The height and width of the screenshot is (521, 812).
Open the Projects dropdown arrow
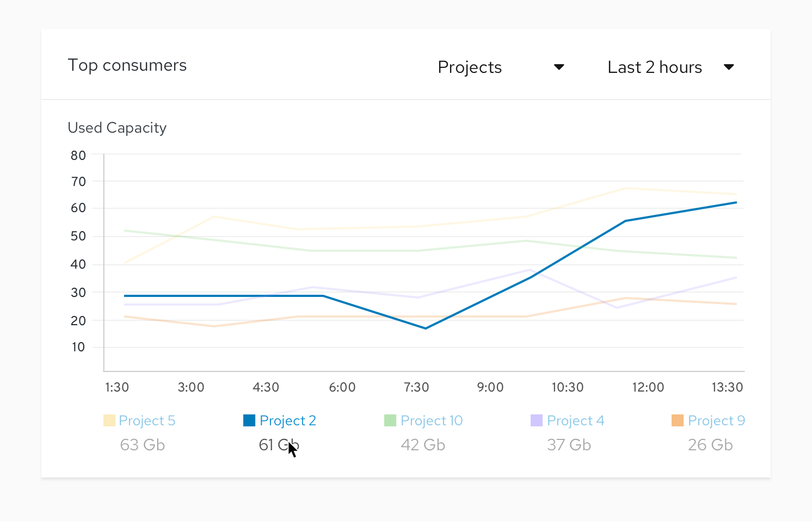coord(559,67)
